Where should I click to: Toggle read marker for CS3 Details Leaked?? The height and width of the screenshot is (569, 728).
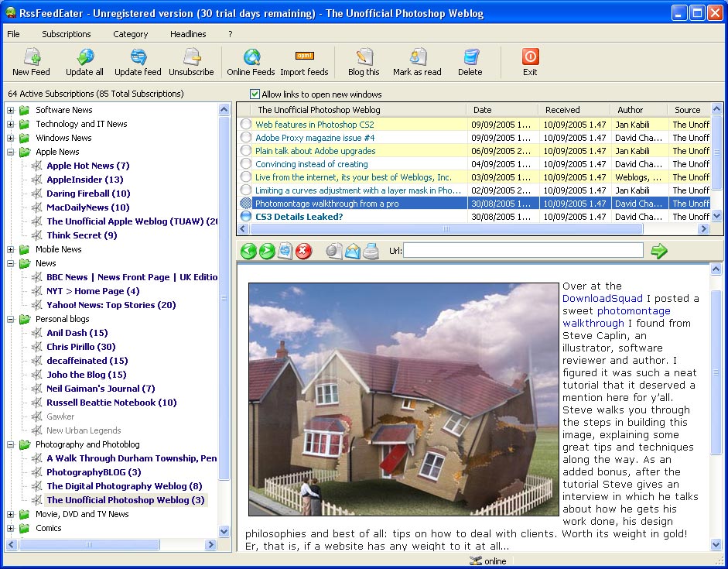(245, 217)
